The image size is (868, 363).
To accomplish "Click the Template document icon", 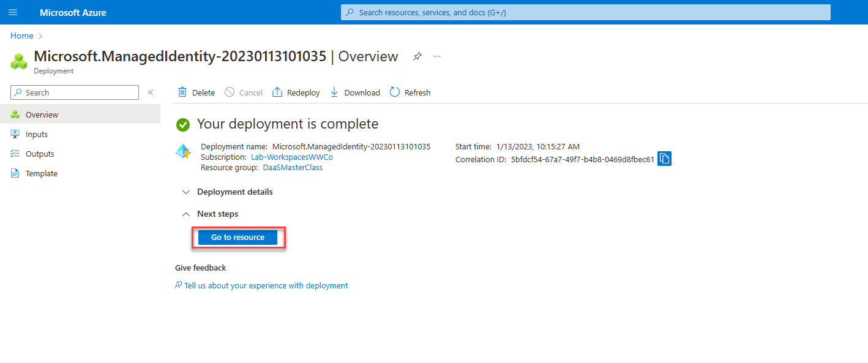I will pyautogui.click(x=15, y=173).
